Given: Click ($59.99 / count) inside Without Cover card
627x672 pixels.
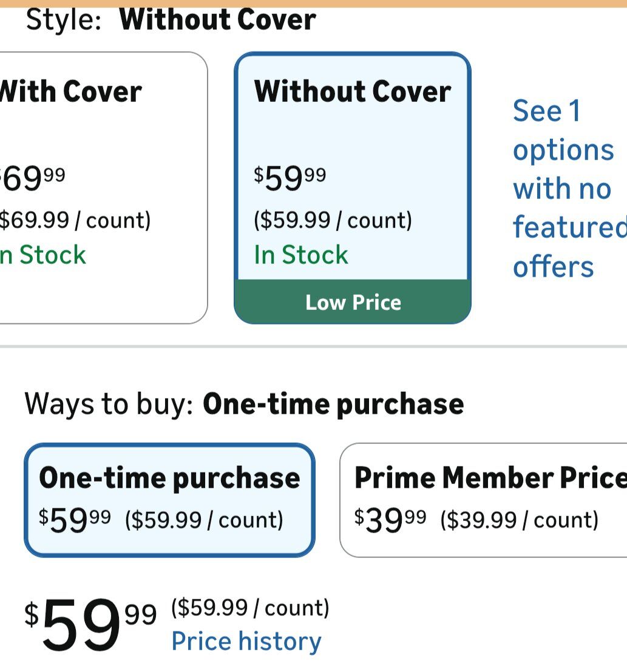Looking at the screenshot, I should [333, 220].
